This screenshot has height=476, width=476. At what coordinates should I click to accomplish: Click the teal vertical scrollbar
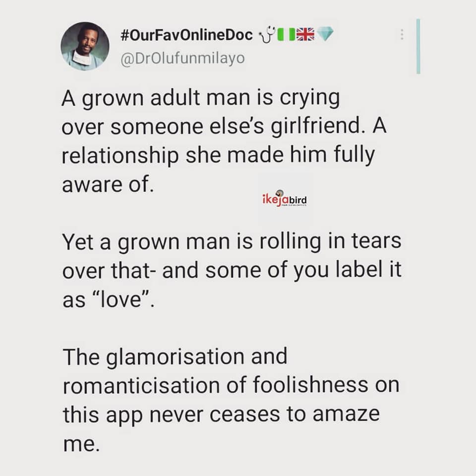pos(418,46)
